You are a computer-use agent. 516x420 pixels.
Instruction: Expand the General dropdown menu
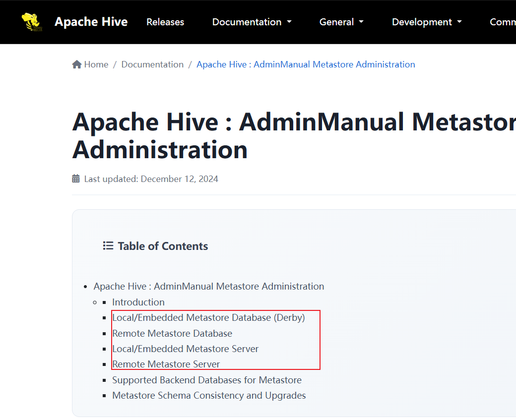[x=341, y=22]
